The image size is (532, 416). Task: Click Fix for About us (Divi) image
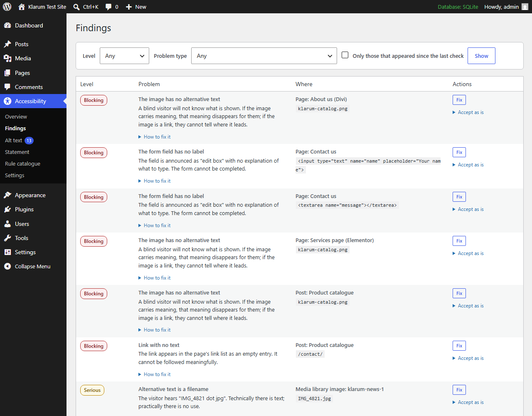[459, 100]
